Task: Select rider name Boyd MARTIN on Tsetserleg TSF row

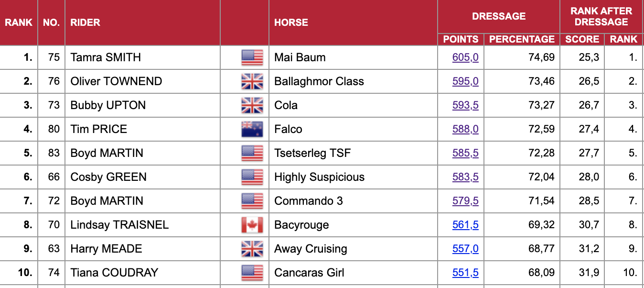Action: click(107, 153)
